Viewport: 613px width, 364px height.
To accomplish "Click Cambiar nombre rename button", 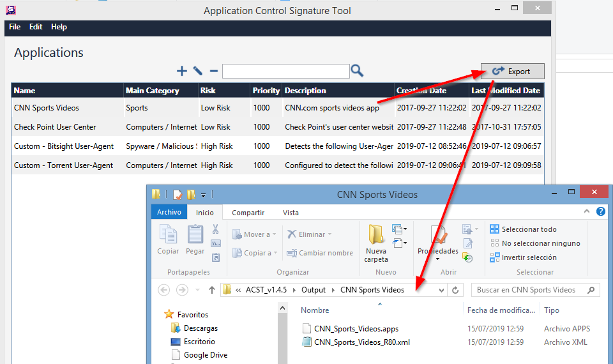I will point(320,253).
